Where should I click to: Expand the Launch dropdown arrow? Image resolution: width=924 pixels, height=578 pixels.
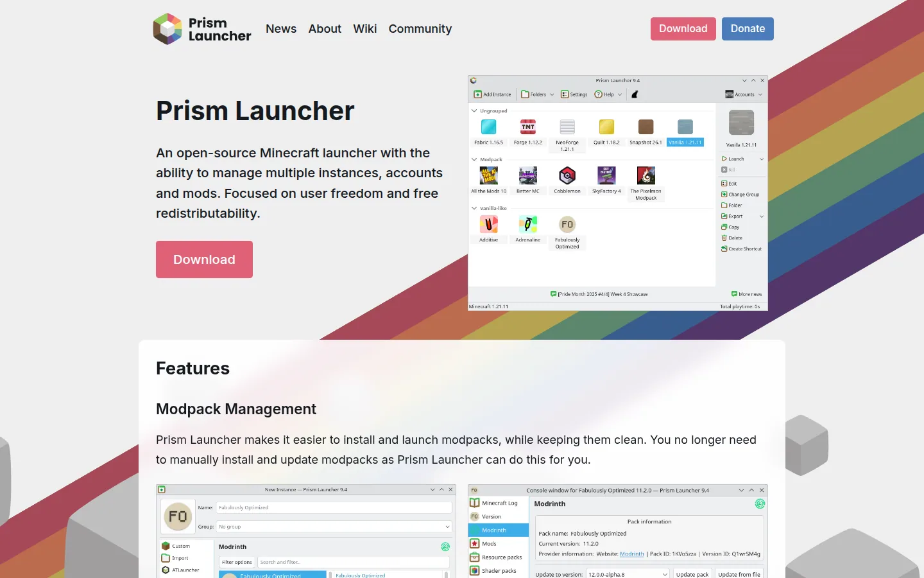[762, 159]
